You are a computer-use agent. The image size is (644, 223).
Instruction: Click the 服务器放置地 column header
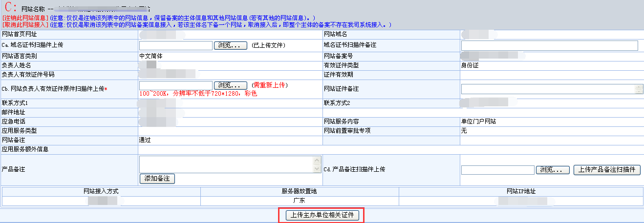tap(300, 191)
